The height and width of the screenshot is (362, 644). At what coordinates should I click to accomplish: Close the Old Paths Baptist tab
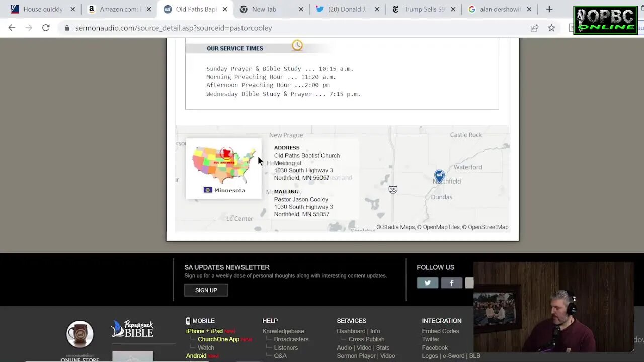click(x=225, y=9)
